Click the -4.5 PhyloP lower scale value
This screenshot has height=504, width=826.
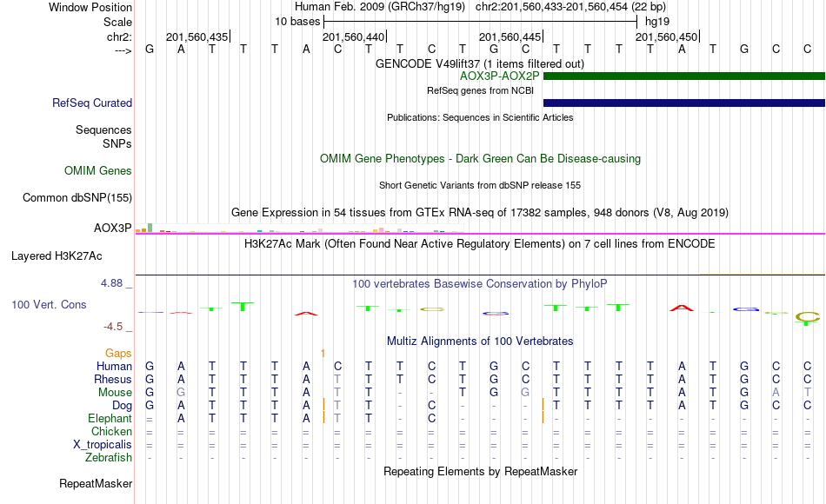pyautogui.click(x=113, y=327)
